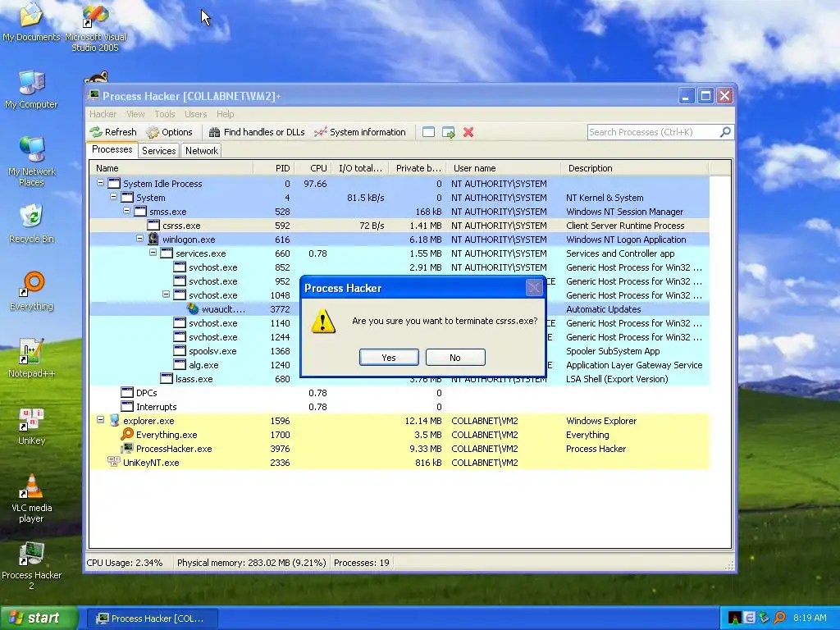The image size is (840, 630).
Task: Select My Documents desktop icon
Action: pyautogui.click(x=31, y=22)
